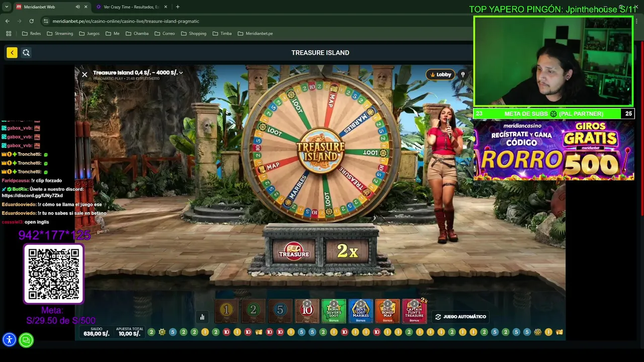The width and height of the screenshot is (644, 362).
Task: Click the Giros Gratis RORRO 500 banner
Action: [x=553, y=150]
